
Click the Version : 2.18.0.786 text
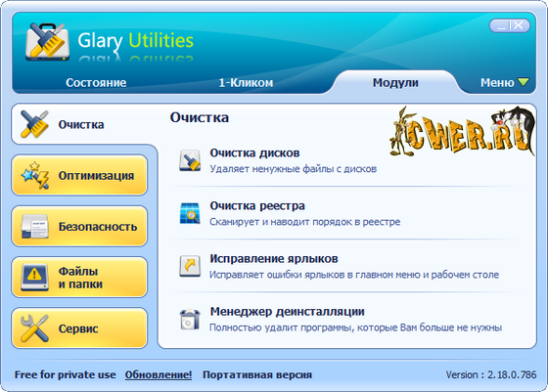click(x=491, y=374)
